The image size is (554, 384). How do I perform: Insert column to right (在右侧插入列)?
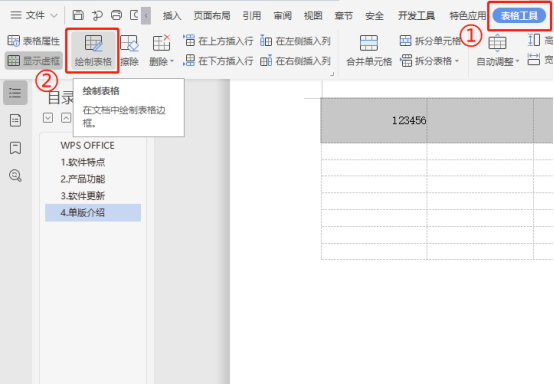pyautogui.click(x=295, y=61)
